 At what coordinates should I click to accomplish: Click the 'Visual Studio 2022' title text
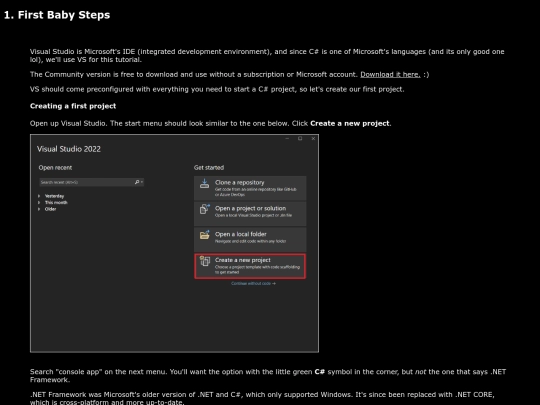(x=69, y=149)
